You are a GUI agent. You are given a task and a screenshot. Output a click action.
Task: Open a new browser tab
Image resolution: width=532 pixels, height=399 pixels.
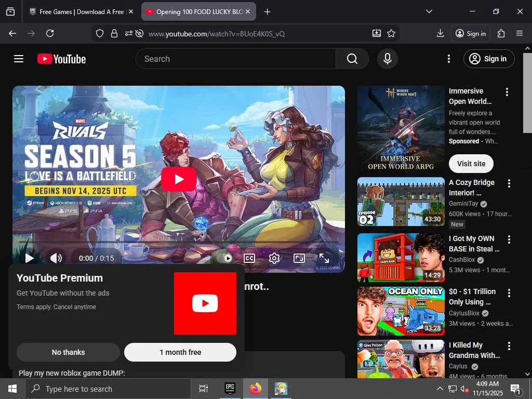pyautogui.click(x=268, y=11)
